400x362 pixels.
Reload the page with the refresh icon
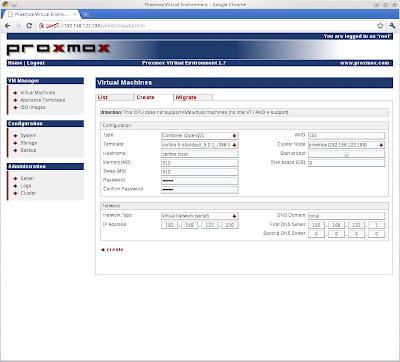click(x=29, y=26)
